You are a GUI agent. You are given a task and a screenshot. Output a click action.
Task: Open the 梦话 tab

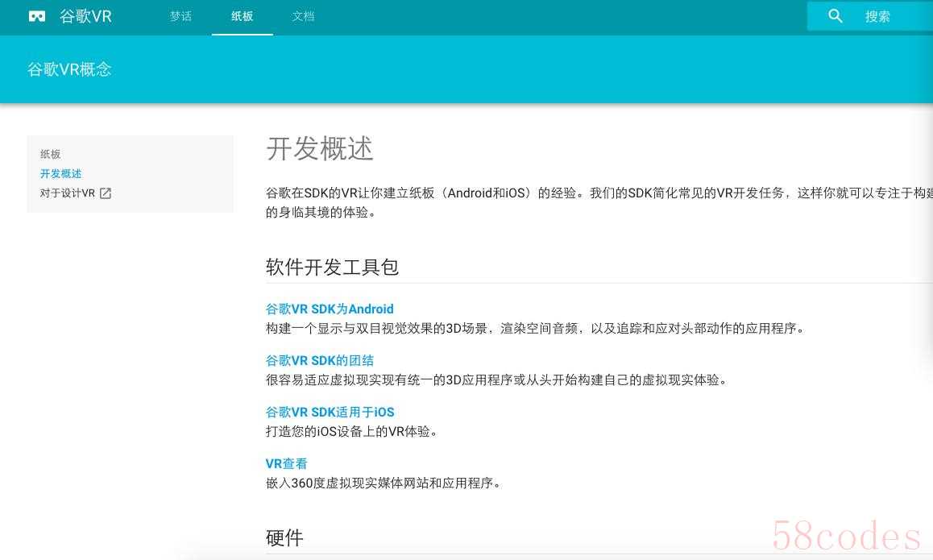(181, 16)
